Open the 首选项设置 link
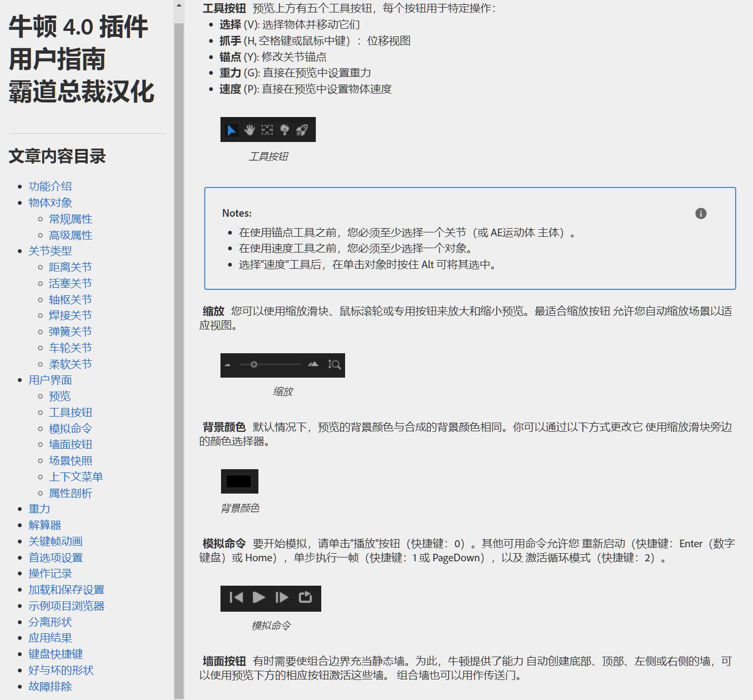Image resolution: width=753 pixels, height=700 pixels. (56, 558)
